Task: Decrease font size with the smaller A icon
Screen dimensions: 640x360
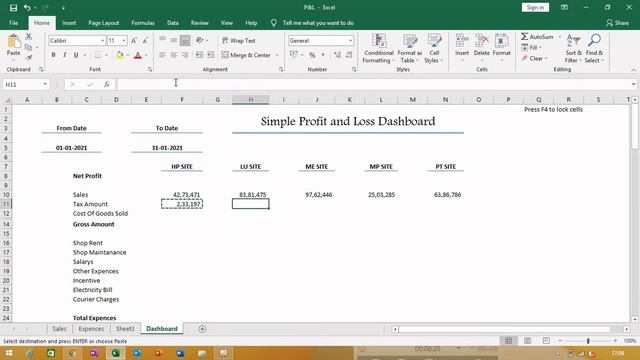Action: click(x=145, y=41)
